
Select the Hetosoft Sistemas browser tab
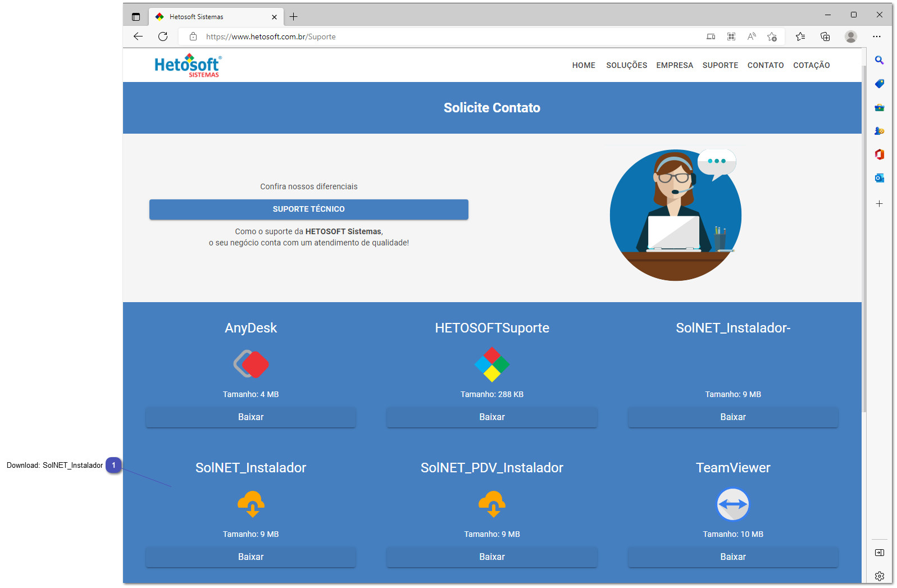pyautogui.click(x=216, y=17)
